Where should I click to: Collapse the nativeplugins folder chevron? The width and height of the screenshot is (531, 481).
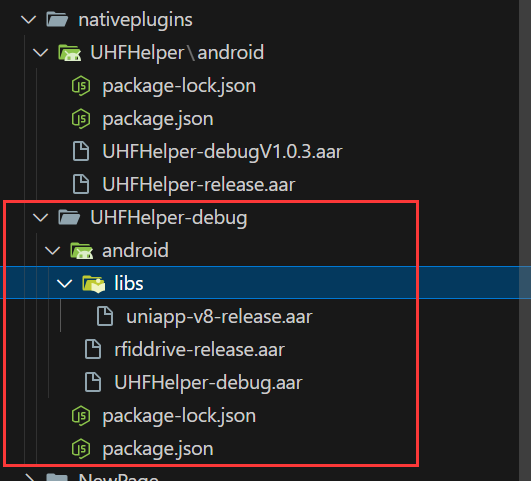[29, 20]
